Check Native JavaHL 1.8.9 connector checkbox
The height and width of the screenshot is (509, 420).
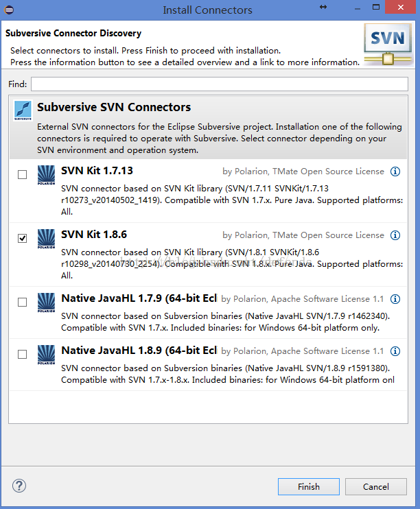click(23, 354)
